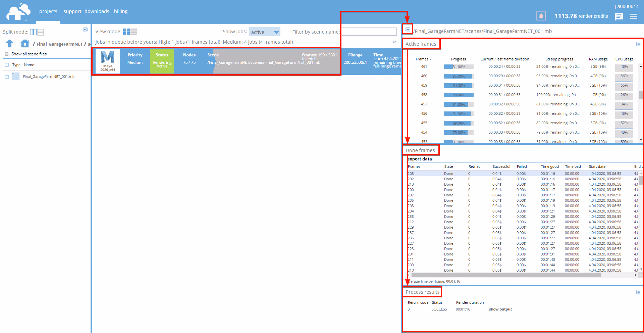Click the export data link
The width and height of the screenshot is (644, 333).
pos(420,159)
